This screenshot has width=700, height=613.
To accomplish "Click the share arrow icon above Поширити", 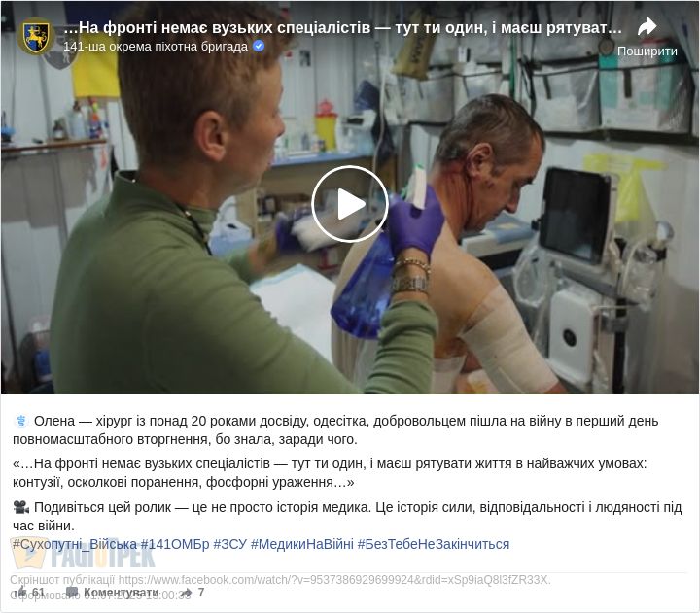I will [x=647, y=27].
